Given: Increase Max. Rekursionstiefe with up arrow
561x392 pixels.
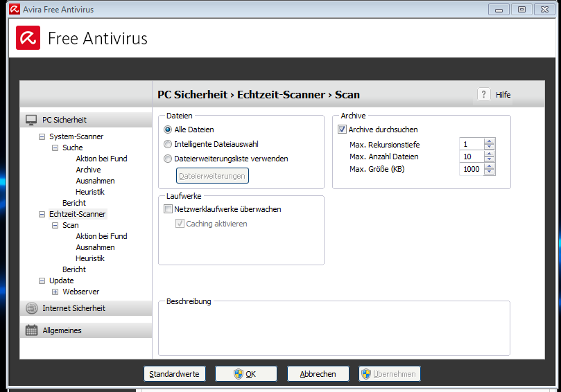Looking at the screenshot, I should click(x=489, y=141).
